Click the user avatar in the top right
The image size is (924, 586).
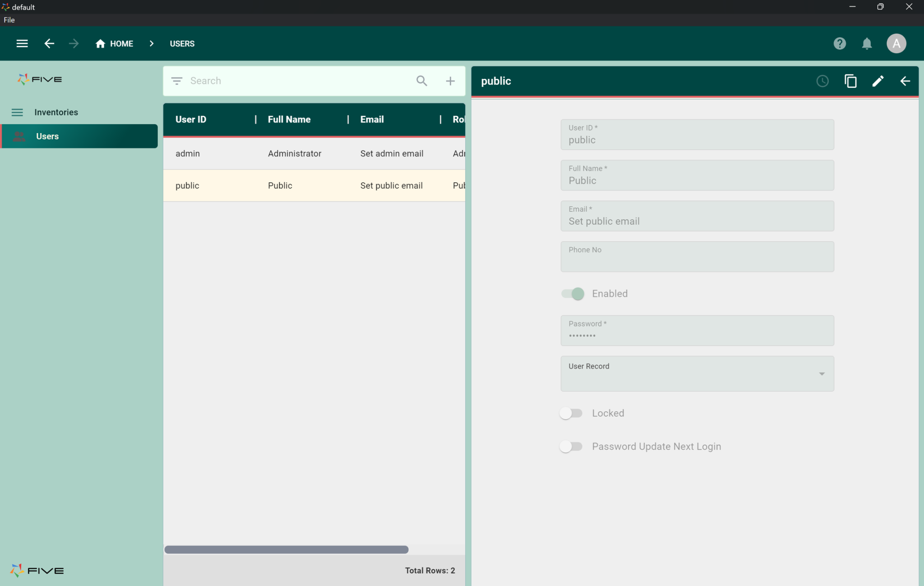pos(896,43)
